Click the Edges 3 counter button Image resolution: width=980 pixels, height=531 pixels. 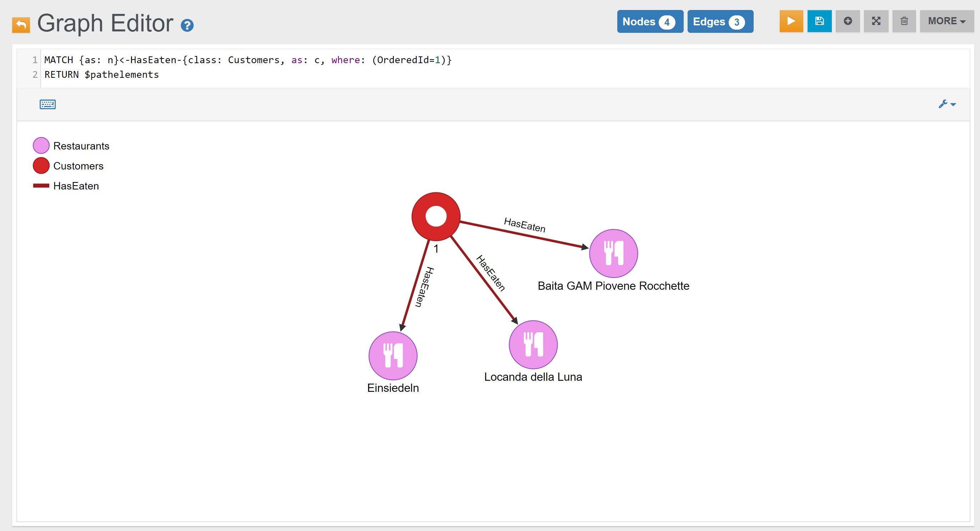coord(720,22)
